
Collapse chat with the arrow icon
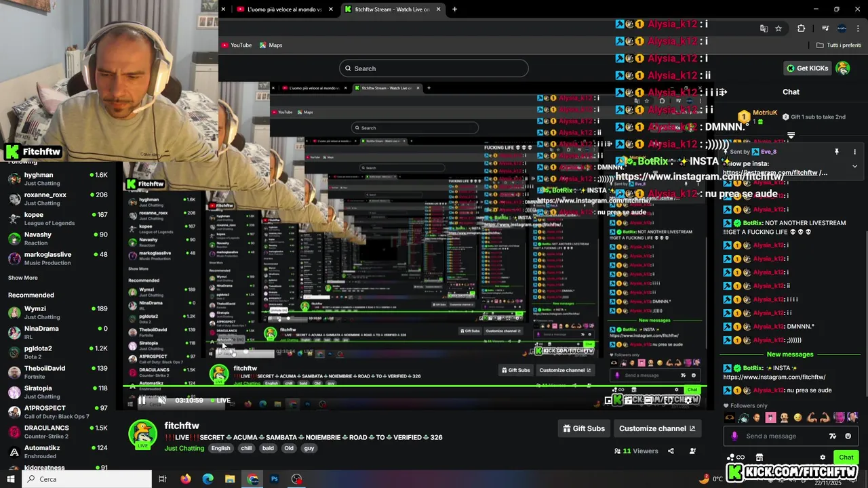[x=723, y=91]
